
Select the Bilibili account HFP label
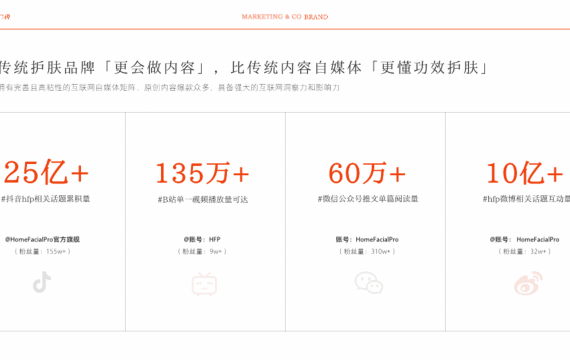coord(202,239)
